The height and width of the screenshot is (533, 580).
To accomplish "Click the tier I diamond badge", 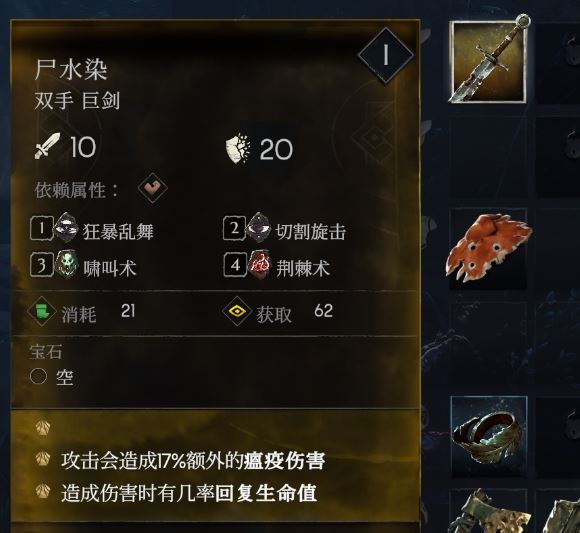I will 385,55.
